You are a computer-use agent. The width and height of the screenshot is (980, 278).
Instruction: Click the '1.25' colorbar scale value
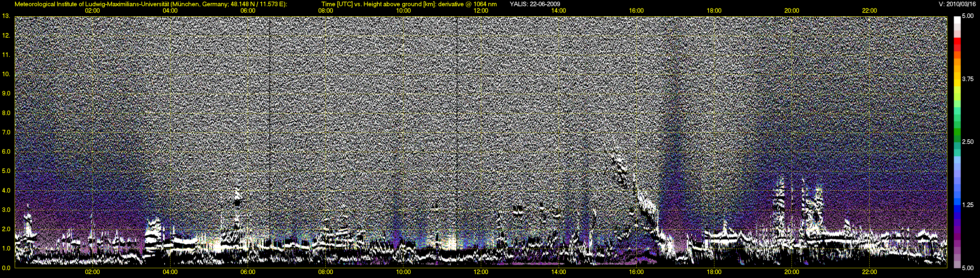968,205
